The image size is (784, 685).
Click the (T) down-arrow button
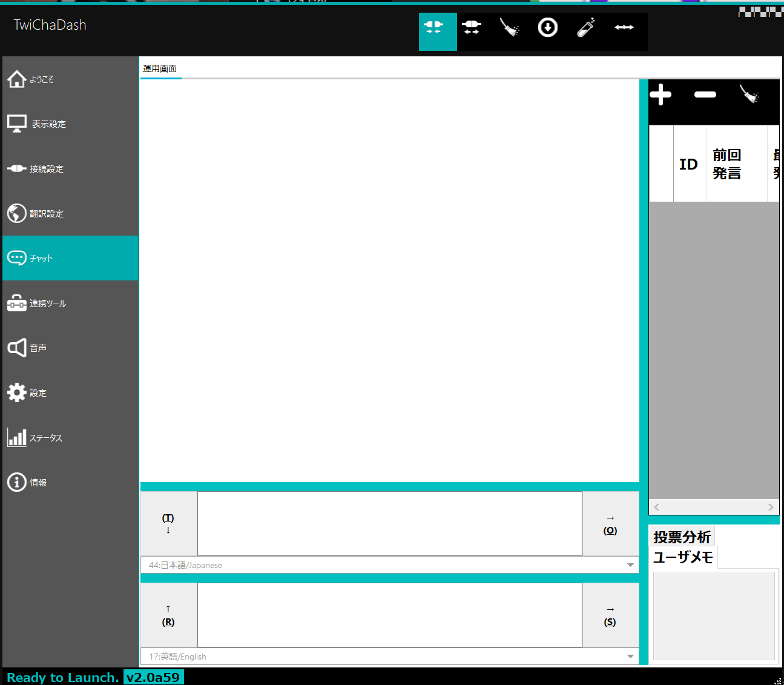(x=169, y=524)
